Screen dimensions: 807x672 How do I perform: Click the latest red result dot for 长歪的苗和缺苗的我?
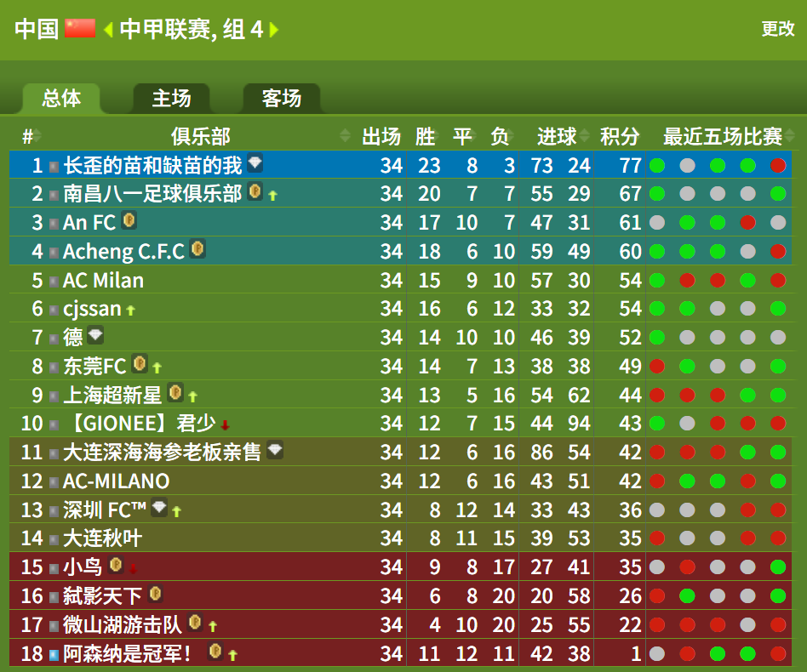(778, 166)
